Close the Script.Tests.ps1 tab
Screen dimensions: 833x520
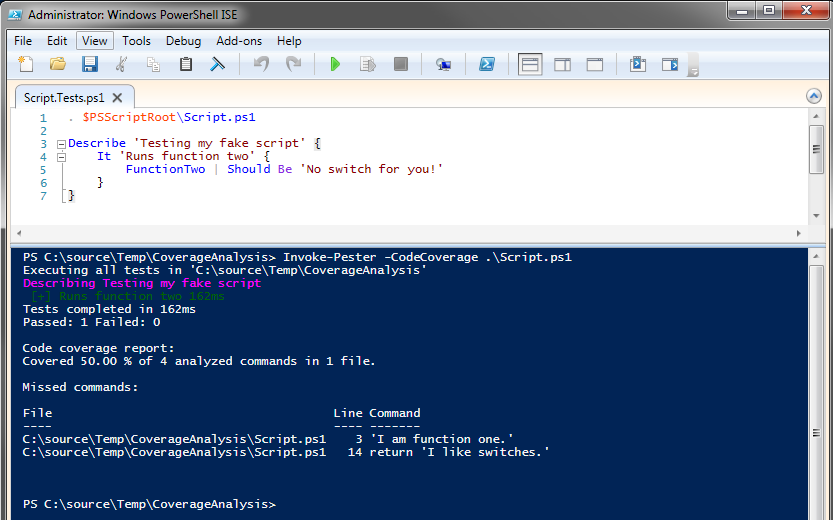click(x=117, y=97)
